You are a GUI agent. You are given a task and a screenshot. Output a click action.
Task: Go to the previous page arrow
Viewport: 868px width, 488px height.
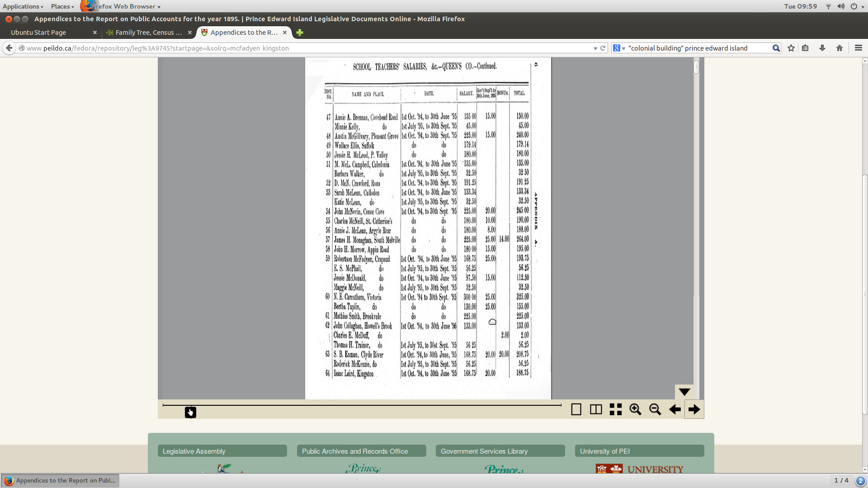[x=675, y=409]
